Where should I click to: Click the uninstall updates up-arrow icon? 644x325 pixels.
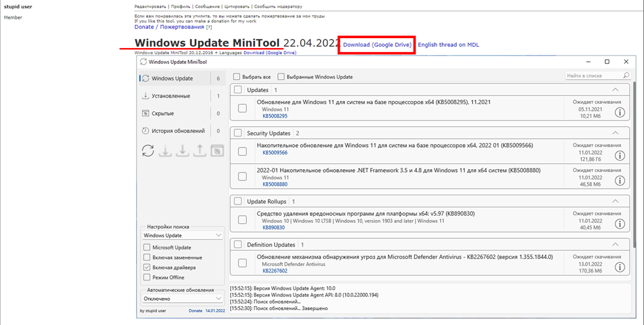(199, 150)
